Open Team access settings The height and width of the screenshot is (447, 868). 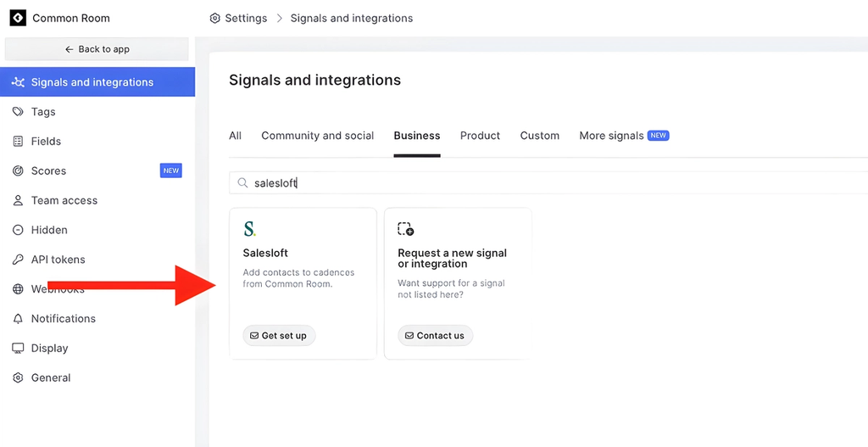pyautogui.click(x=64, y=201)
